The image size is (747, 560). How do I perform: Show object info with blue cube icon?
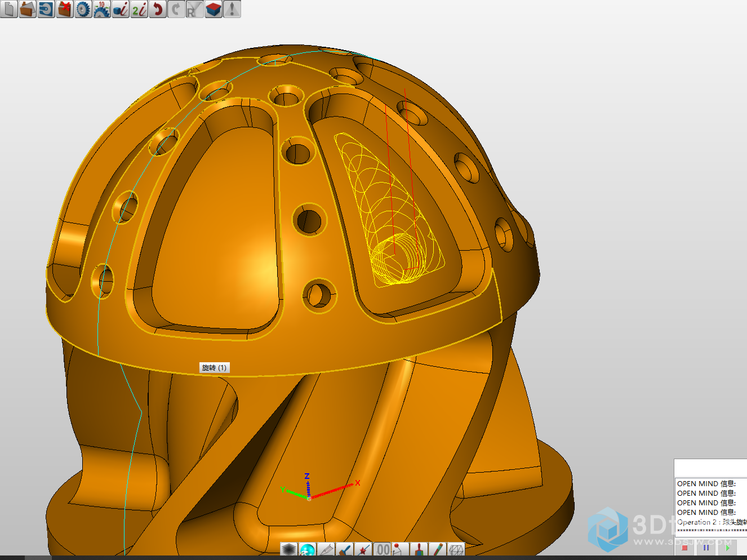121,9
